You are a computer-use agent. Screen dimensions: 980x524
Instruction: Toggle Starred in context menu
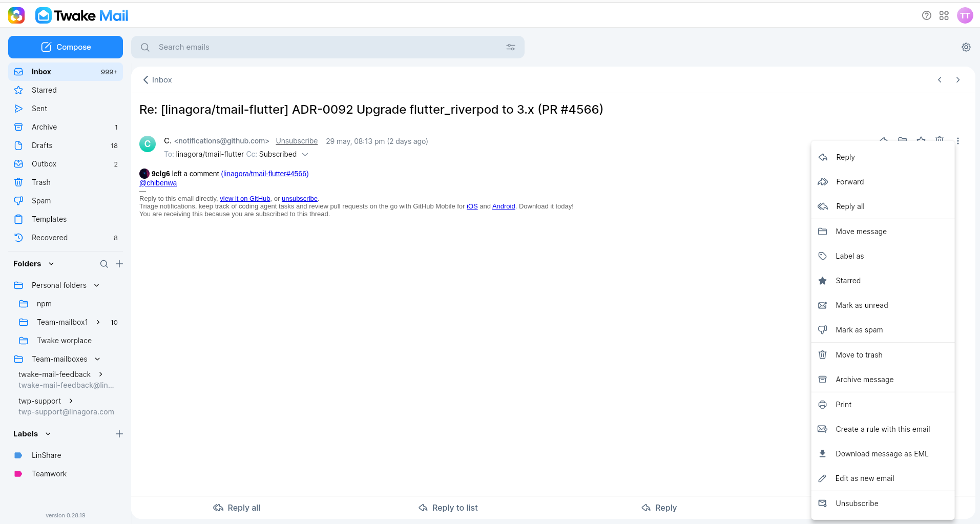[x=883, y=281]
